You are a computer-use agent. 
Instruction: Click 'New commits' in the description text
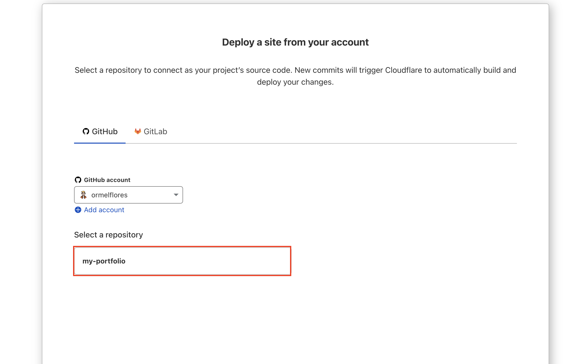click(319, 70)
